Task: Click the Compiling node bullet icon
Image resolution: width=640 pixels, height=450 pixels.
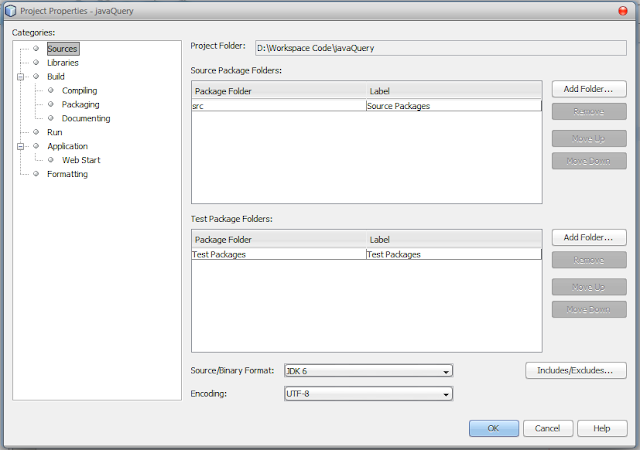Action: click(51, 90)
